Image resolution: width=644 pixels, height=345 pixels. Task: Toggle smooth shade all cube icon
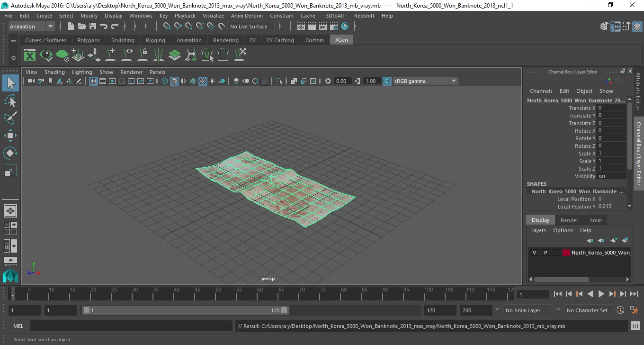click(174, 81)
